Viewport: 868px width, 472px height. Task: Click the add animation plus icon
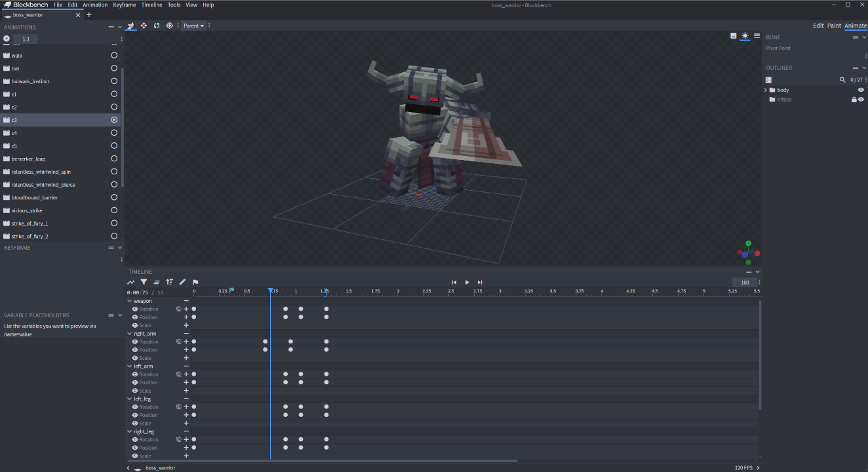(x=7, y=39)
